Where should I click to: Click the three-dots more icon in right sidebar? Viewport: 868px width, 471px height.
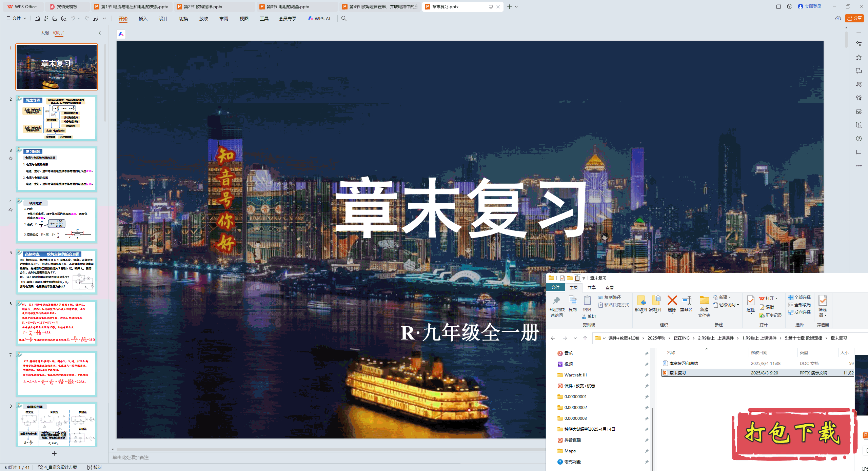tap(859, 166)
